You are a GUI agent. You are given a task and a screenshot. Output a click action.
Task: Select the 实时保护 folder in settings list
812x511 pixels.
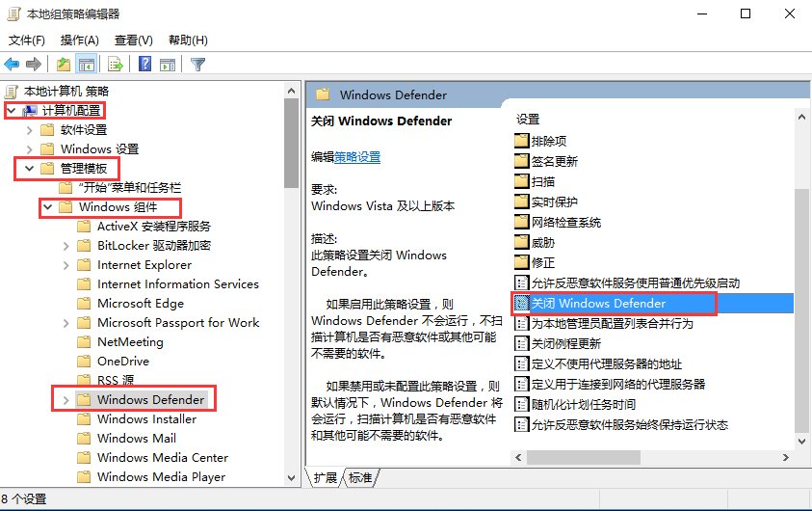point(554,202)
